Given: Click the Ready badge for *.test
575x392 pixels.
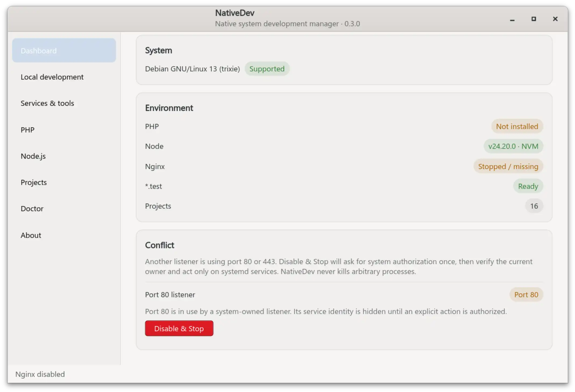Looking at the screenshot, I should click(528, 186).
